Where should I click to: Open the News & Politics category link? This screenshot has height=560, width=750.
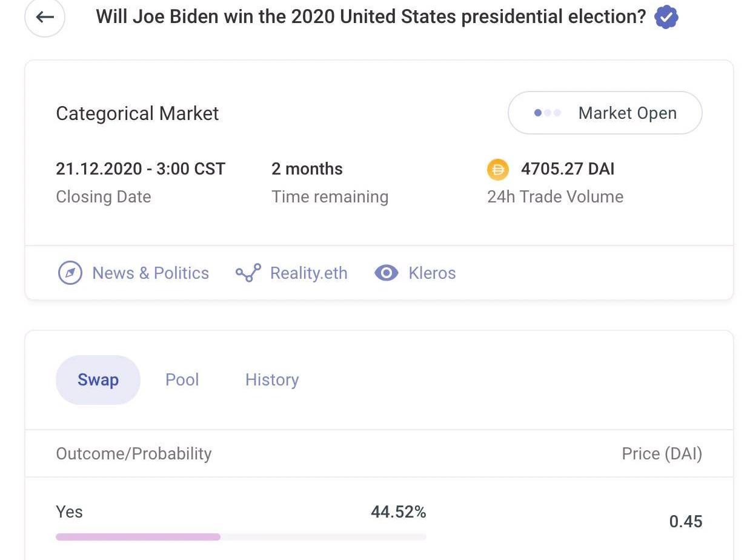coord(150,273)
